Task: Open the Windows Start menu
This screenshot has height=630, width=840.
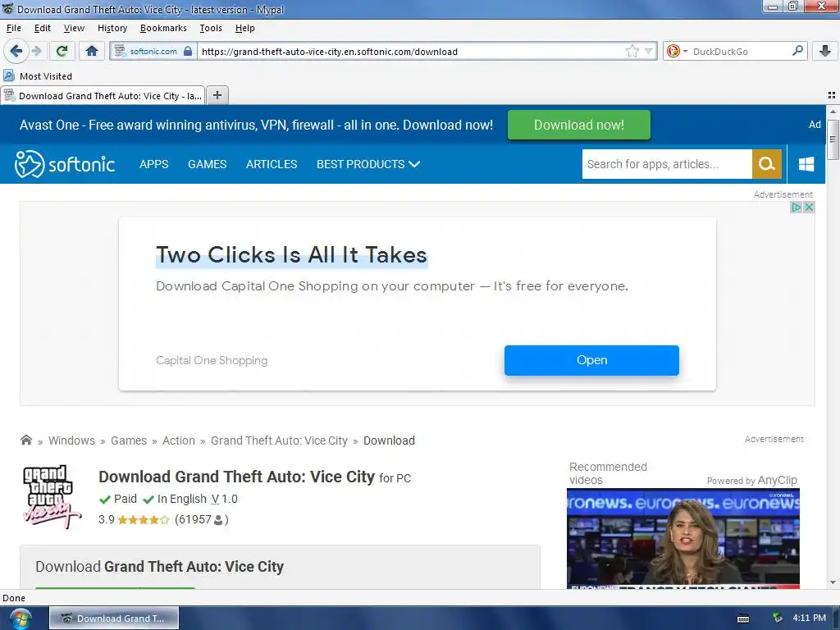Action: pos(20,619)
